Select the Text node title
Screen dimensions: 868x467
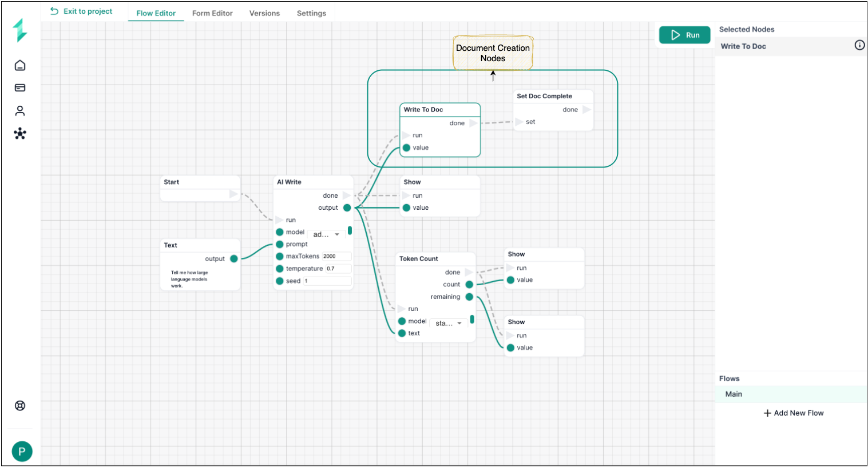tap(171, 245)
